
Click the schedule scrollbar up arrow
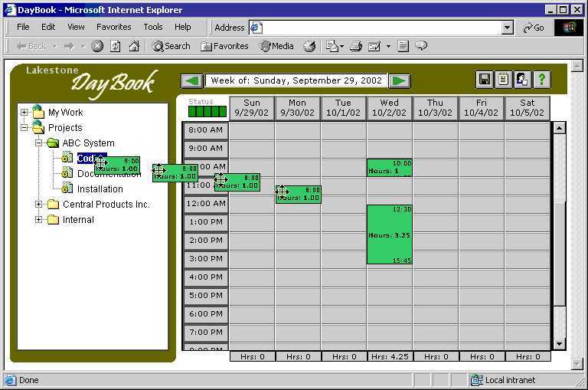559,128
